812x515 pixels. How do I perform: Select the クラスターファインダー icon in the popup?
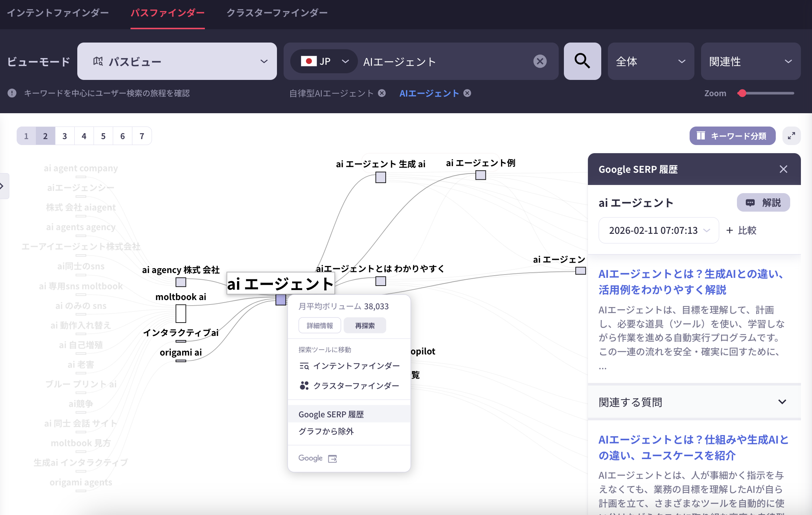coord(304,386)
